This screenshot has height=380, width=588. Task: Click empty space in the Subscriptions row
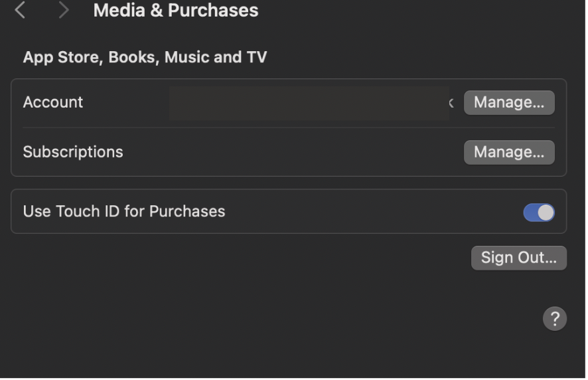click(292, 152)
